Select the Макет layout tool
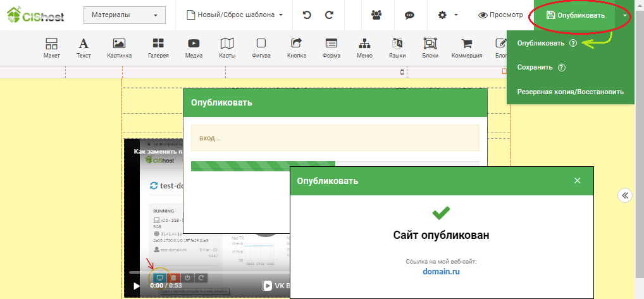This screenshot has width=644, height=299. pos(51,48)
